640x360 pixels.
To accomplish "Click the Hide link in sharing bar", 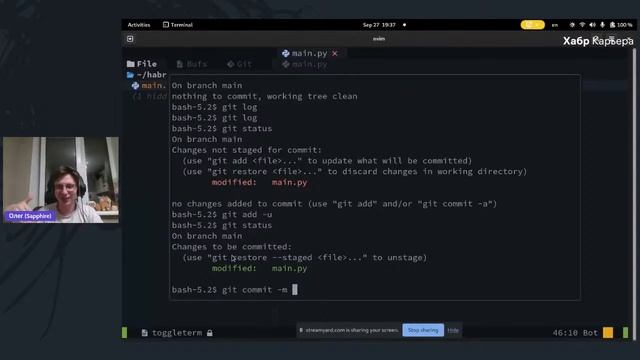I will [x=453, y=330].
